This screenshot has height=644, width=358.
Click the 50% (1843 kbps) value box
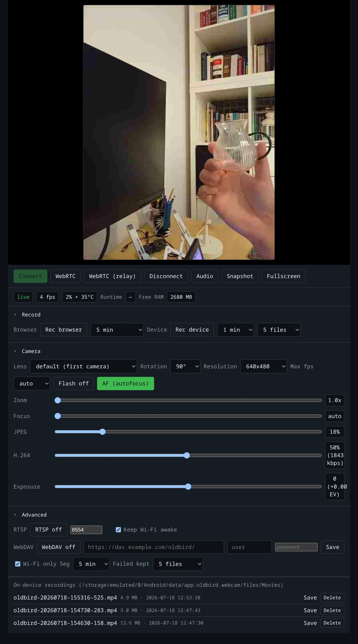tap(335, 455)
